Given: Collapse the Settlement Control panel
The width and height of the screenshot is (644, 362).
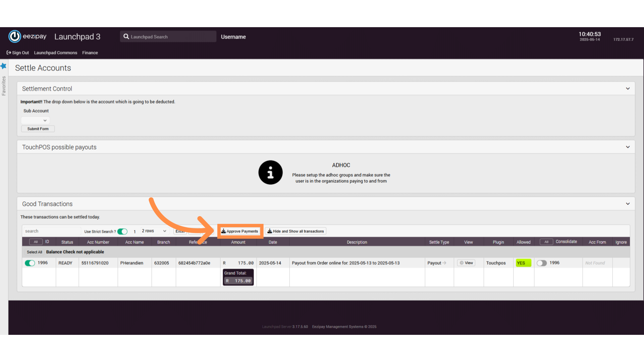Looking at the screenshot, I should pyautogui.click(x=628, y=88).
